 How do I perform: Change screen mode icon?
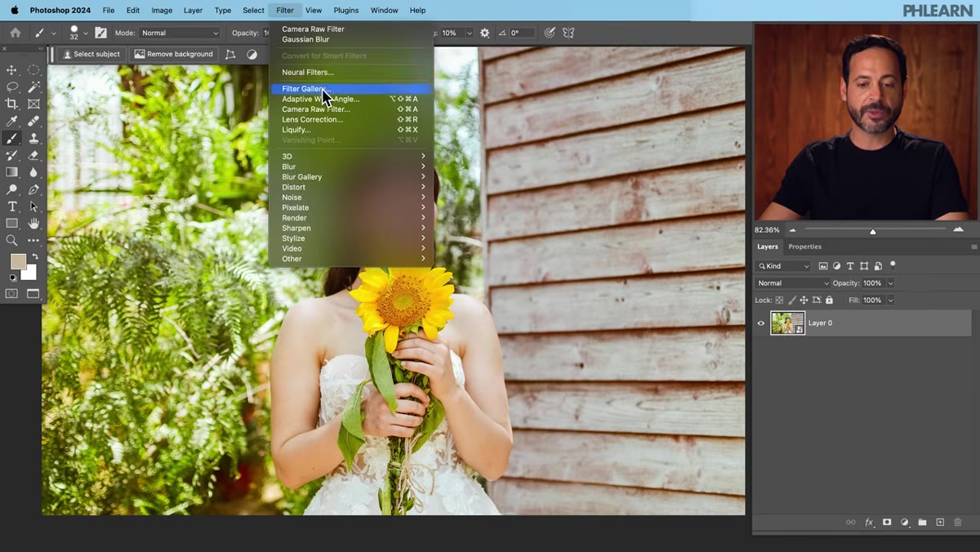click(33, 293)
